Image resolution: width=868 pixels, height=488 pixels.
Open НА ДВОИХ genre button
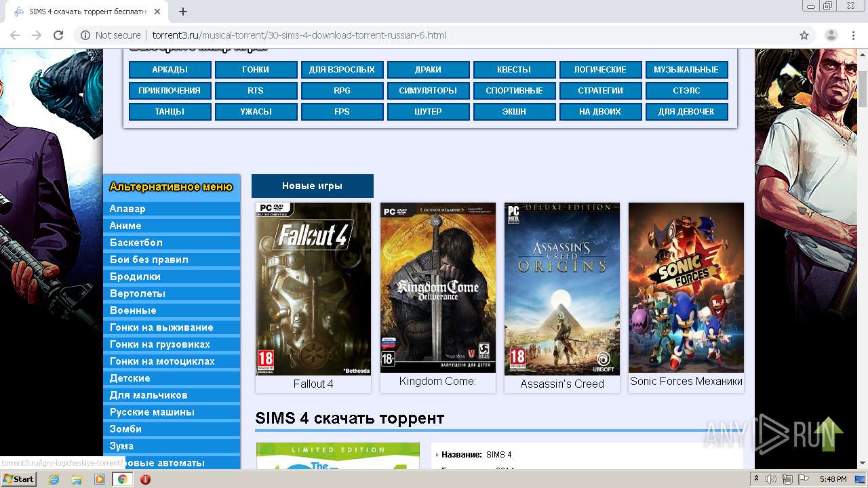pos(601,112)
